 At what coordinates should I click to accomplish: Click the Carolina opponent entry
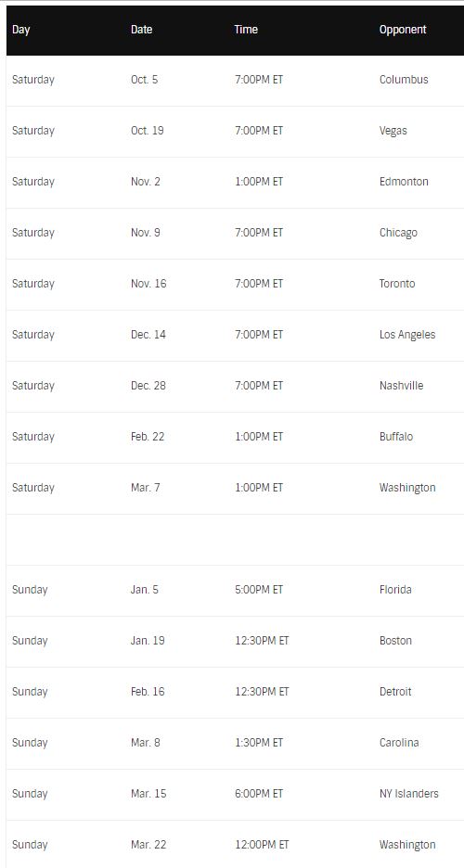click(399, 742)
